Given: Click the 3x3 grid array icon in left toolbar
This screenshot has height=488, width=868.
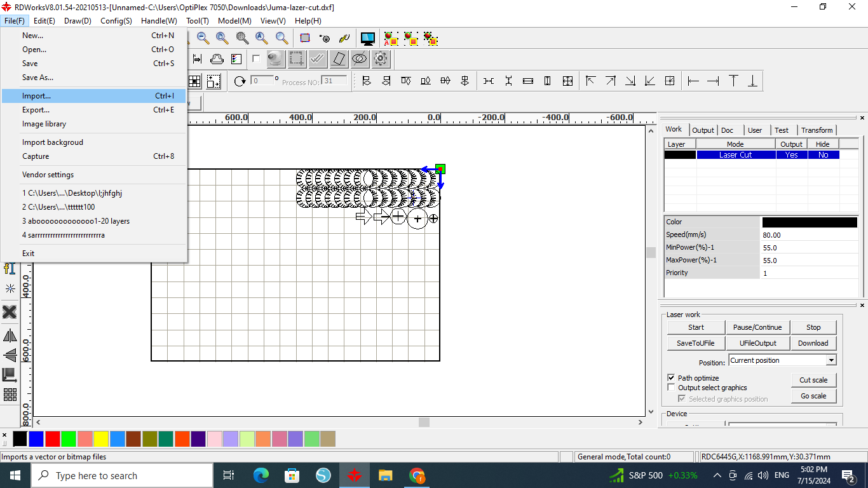Looking at the screenshot, I should (x=10, y=395).
